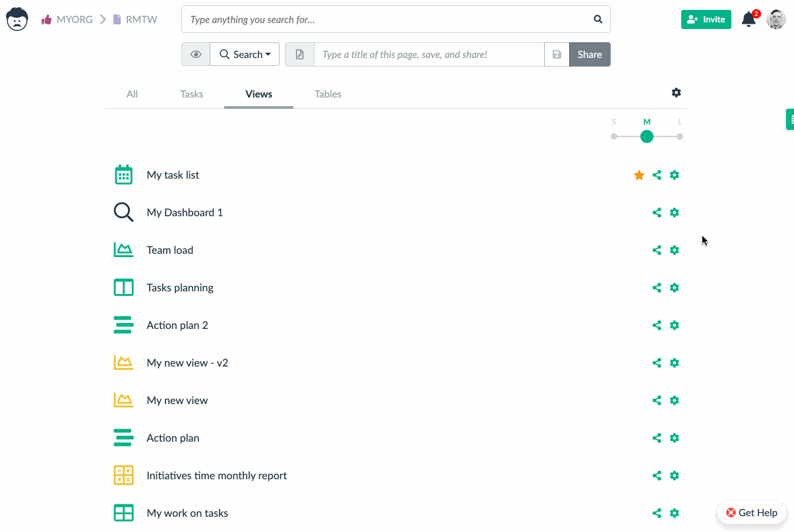This screenshot has width=794, height=532.
Task: Click the green Invite button
Action: click(x=706, y=19)
